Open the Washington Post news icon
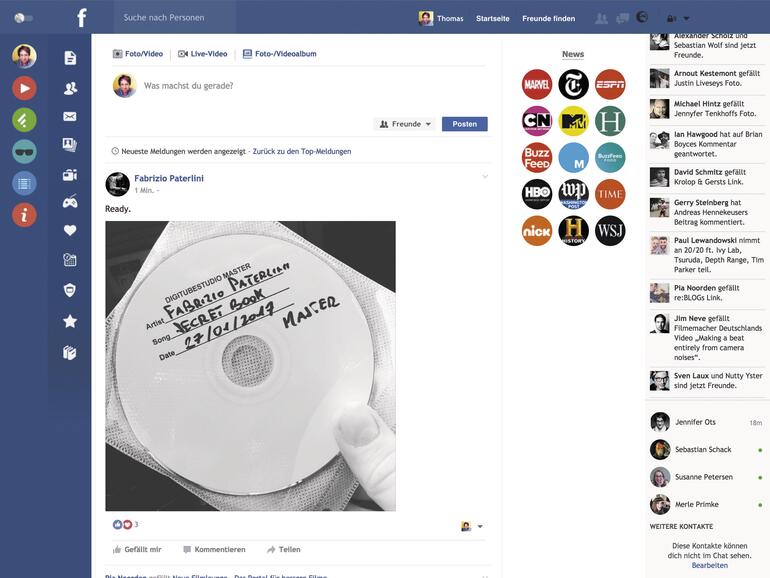 [573, 194]
